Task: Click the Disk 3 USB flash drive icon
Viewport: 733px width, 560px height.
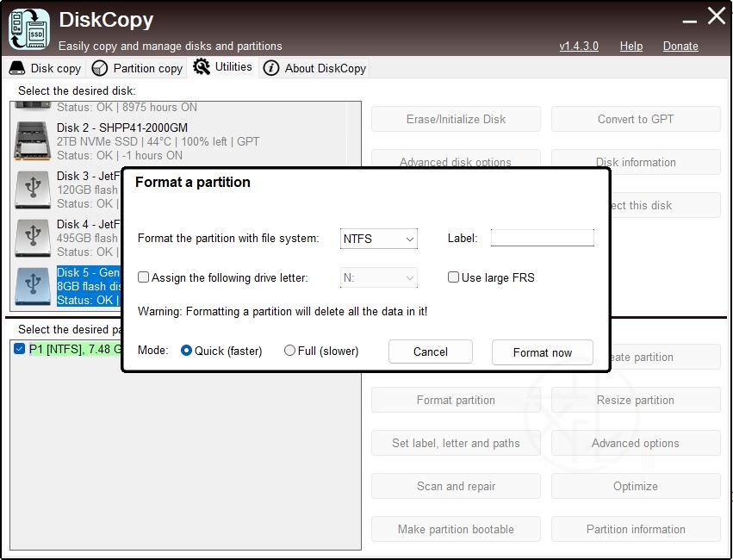Action: tap(32, 190)
